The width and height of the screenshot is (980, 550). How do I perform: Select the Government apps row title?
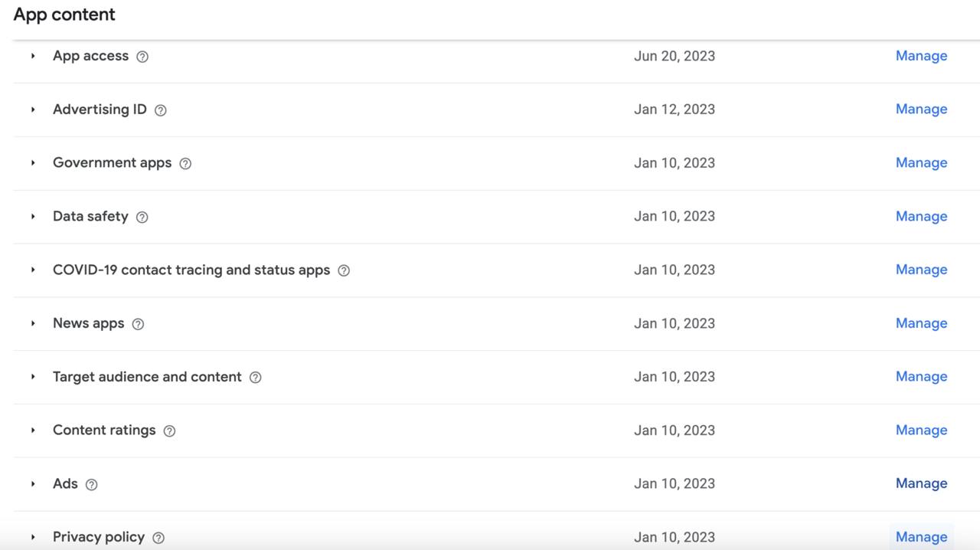click(x=112, y=163)
